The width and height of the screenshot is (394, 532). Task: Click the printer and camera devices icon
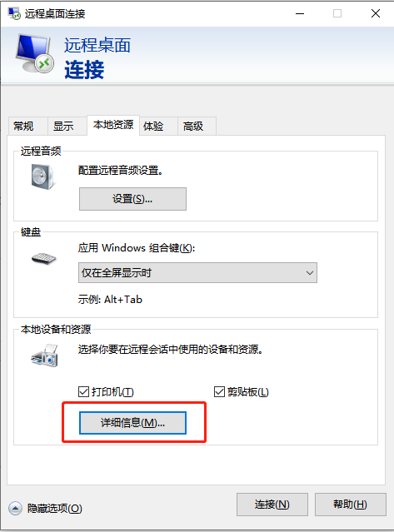45,355
